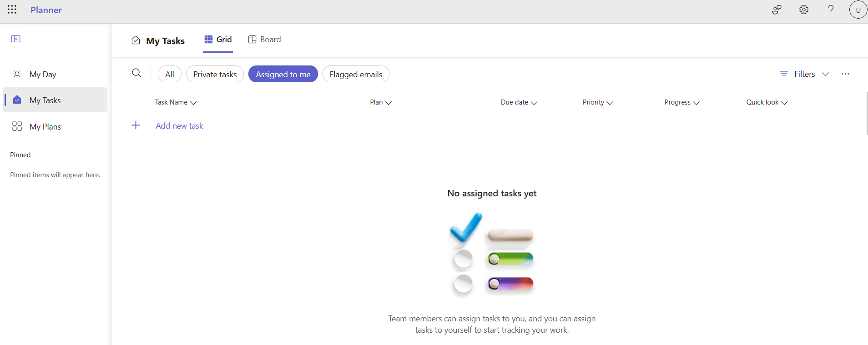Open the more options ellipsis menu
This screenshot has width=868, height=345.
pyautogui.click(x=845, y=74)
